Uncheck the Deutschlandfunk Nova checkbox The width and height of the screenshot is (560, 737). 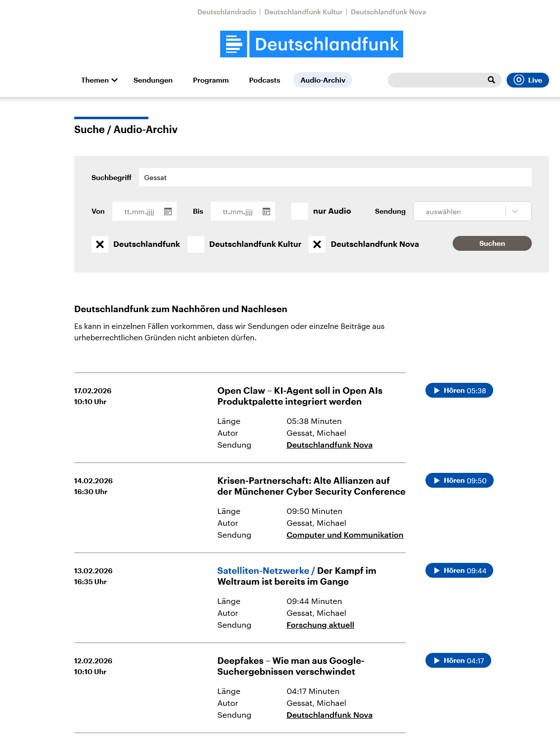317,244
